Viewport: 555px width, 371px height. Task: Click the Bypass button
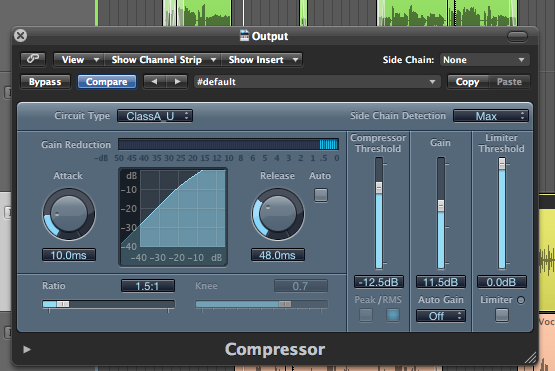click(x=45, y=82)
